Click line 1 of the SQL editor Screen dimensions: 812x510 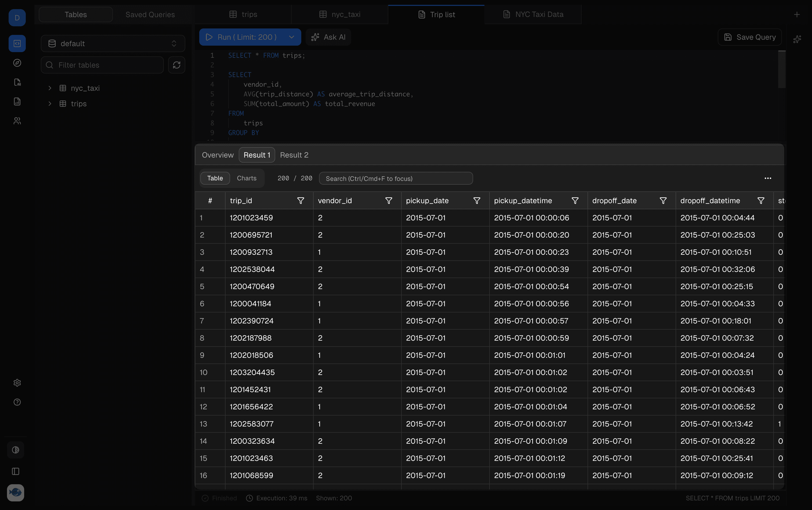pos(266,56)
